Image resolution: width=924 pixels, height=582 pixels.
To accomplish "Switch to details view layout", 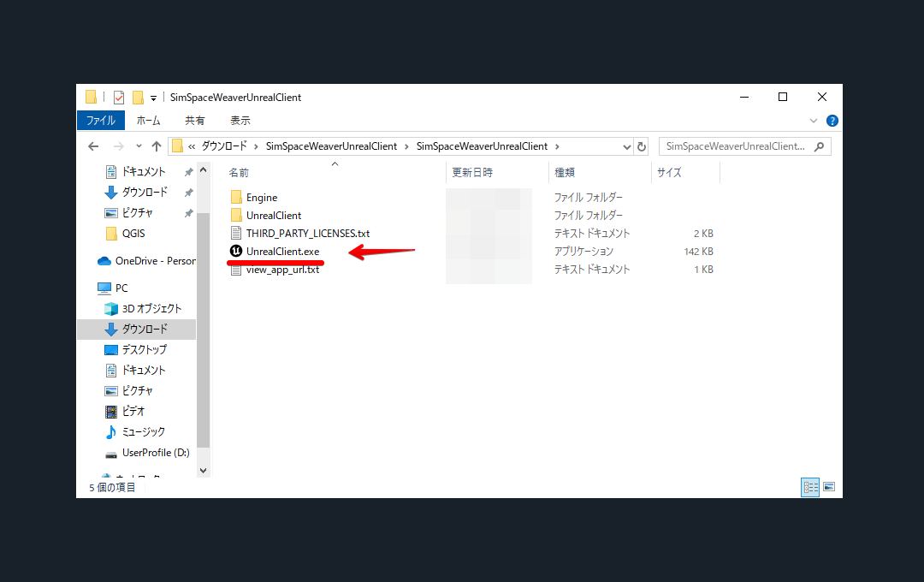I will (x=810, y=487).
